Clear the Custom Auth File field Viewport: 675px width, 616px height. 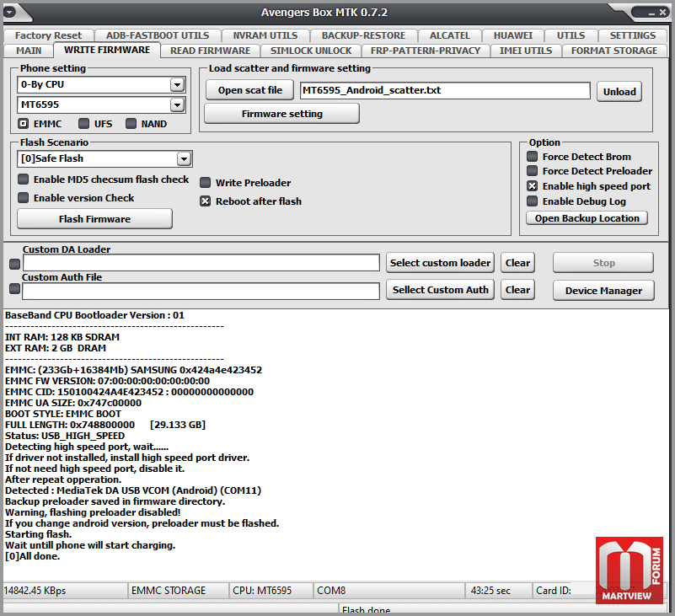tap(517, 290)
